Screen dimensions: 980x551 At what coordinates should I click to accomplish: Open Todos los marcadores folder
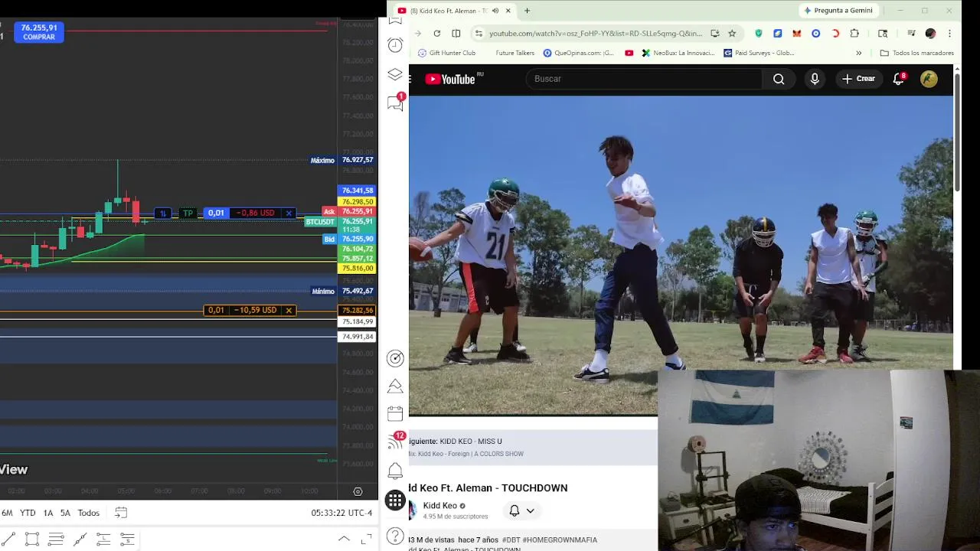(917, 53)
